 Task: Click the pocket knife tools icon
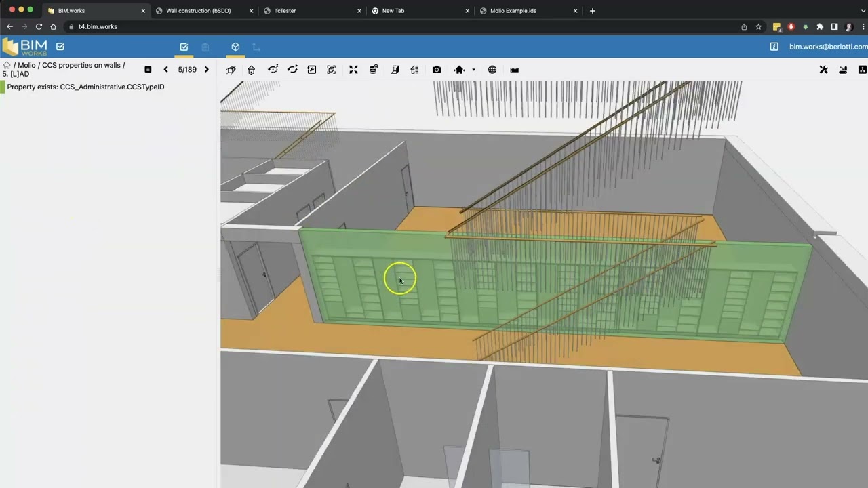[x=843, y=70]
